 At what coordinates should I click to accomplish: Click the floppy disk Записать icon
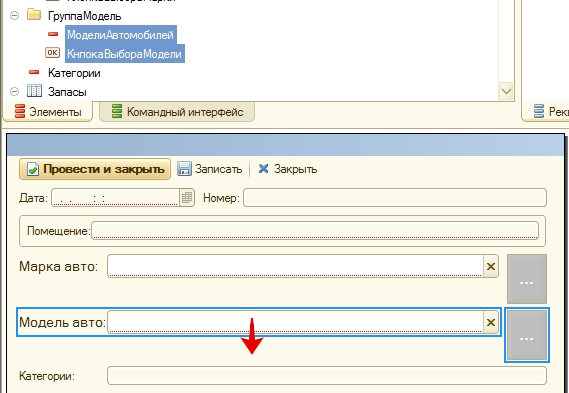(184, 169)
